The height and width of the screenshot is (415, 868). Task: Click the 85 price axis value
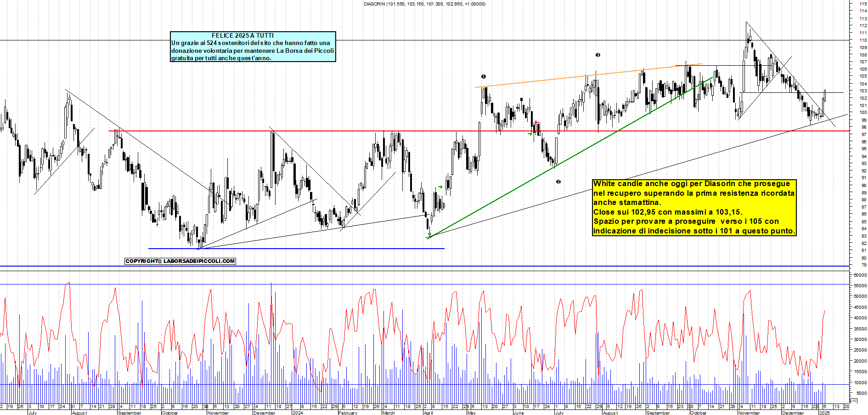(x=864, y=222)
